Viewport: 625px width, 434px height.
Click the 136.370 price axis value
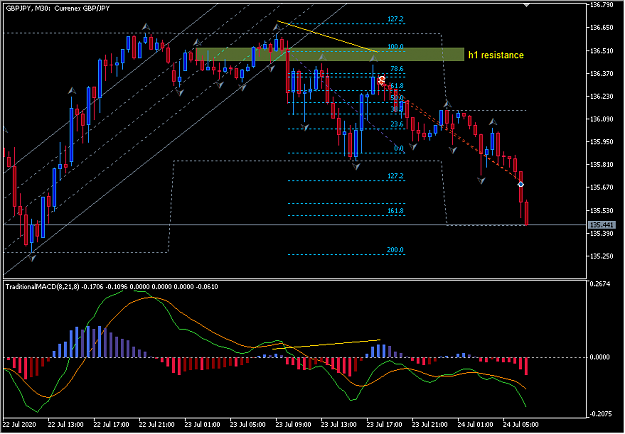point(602,73)
